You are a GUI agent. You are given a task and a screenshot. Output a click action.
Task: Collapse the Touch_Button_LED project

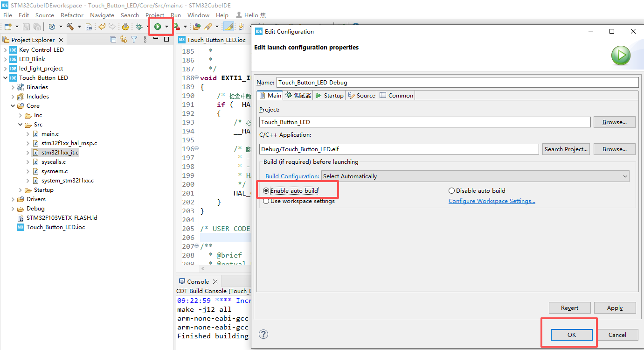tap(5, 78)
